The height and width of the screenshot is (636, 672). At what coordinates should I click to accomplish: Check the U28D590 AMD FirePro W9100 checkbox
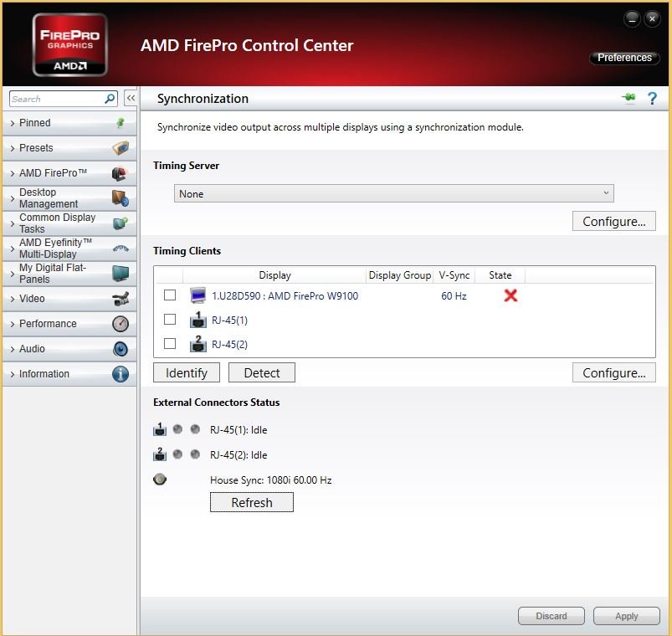click(170, 295)
